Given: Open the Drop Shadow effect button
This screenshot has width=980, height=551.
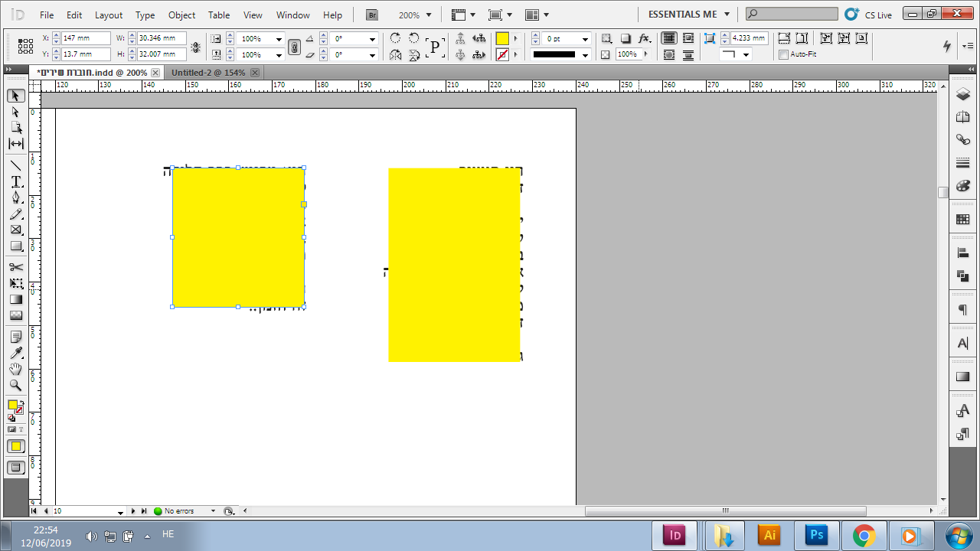Looking at the screenshot, I should [x=626, y=38].
